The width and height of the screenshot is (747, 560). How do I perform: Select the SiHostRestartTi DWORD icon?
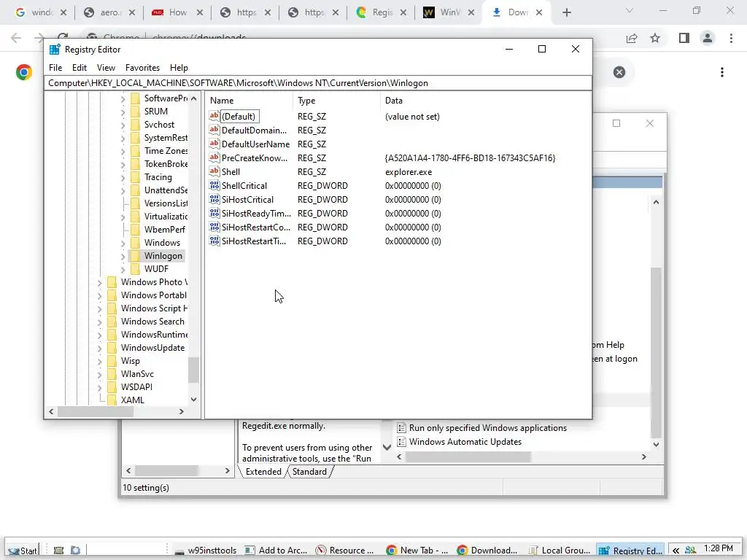214,241
